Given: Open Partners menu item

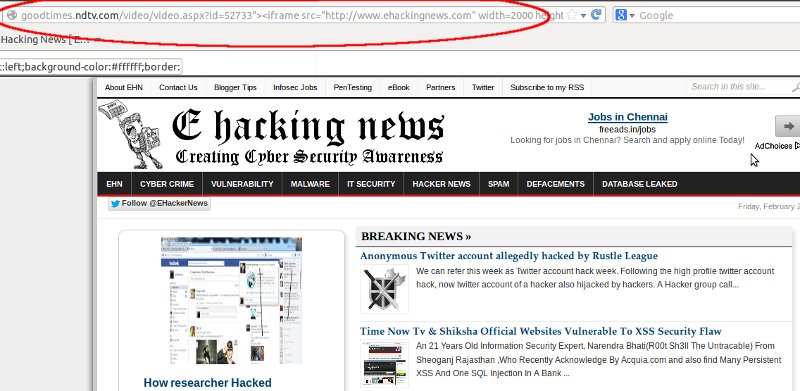Looking at the screenshot, I should coord(440,87).
